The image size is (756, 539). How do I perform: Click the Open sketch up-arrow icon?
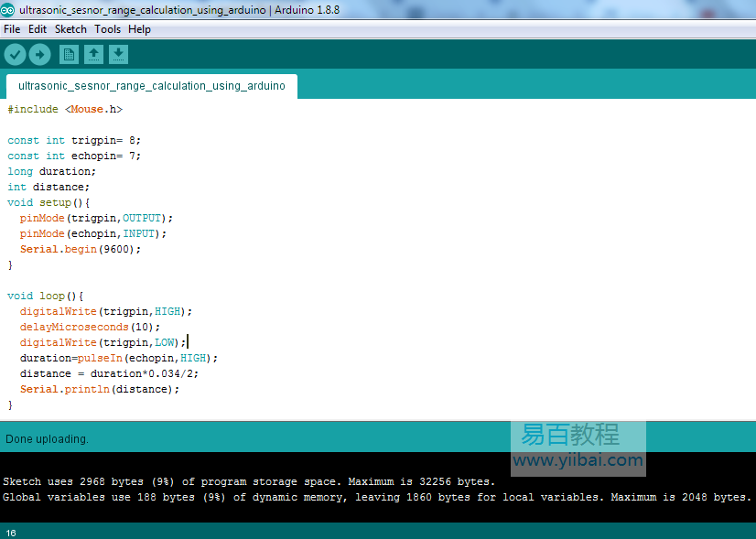coord(93,55)
